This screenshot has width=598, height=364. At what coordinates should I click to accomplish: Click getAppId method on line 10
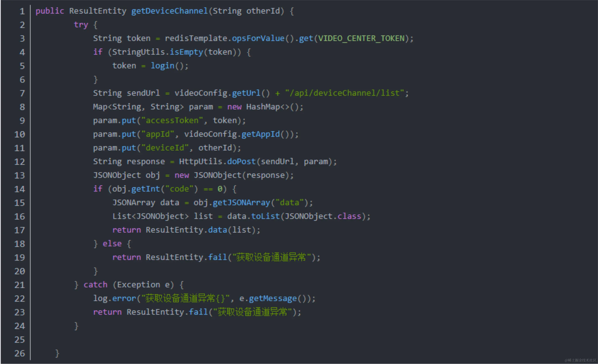(x=260, y=134)
